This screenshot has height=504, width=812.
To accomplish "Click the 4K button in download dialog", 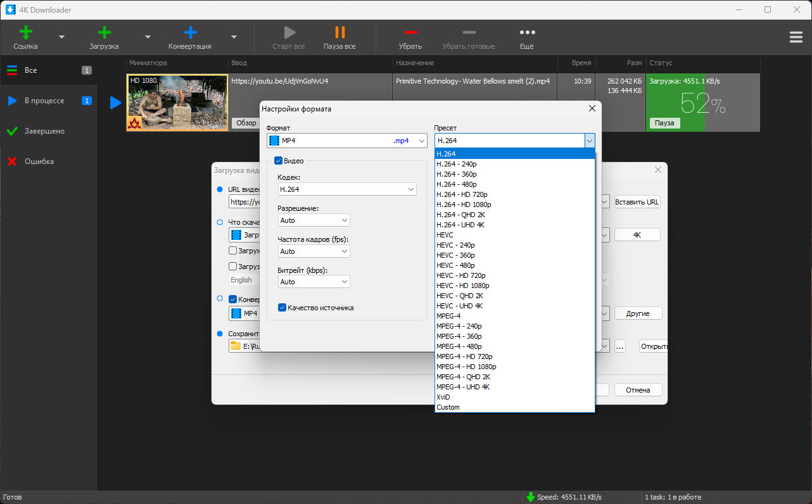I will pyautogui.click(x=637, y=235).
